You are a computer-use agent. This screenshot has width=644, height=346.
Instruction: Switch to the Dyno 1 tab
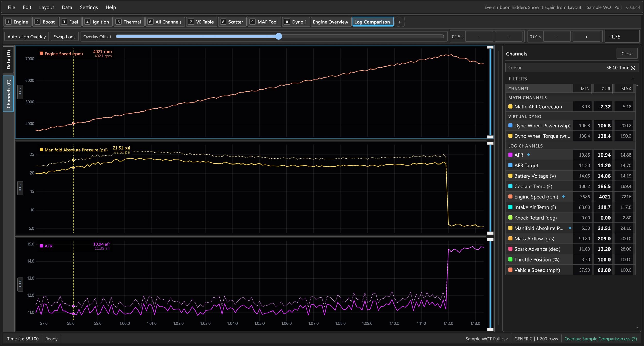click(x=296, y=22)
